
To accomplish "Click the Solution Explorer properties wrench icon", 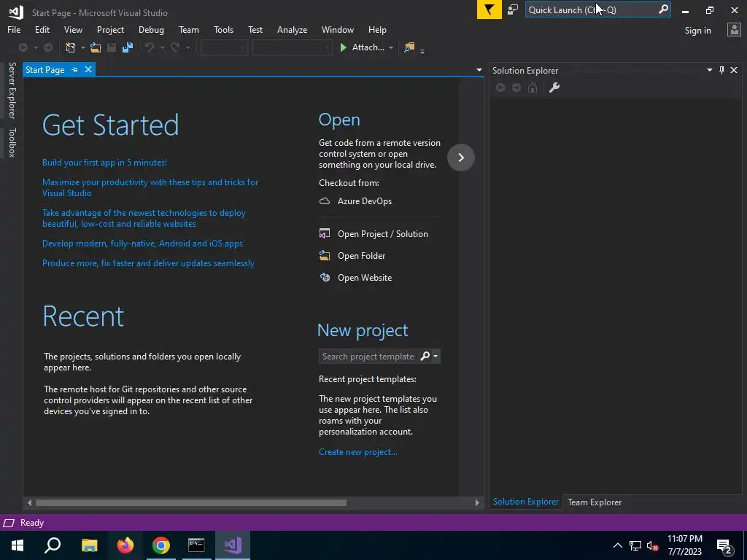I will pos(554,87).
